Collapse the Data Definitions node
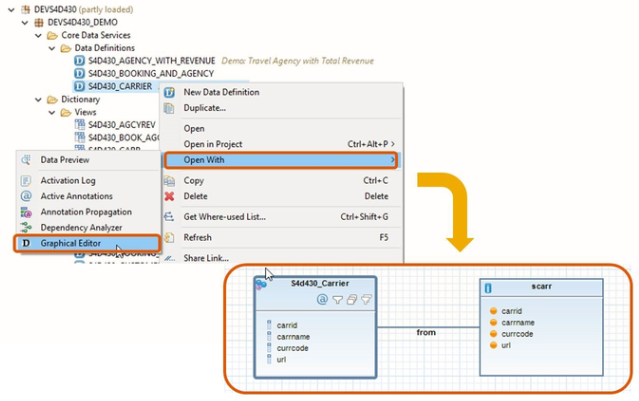This screenshot has height=401, width=639. point(52,48)
